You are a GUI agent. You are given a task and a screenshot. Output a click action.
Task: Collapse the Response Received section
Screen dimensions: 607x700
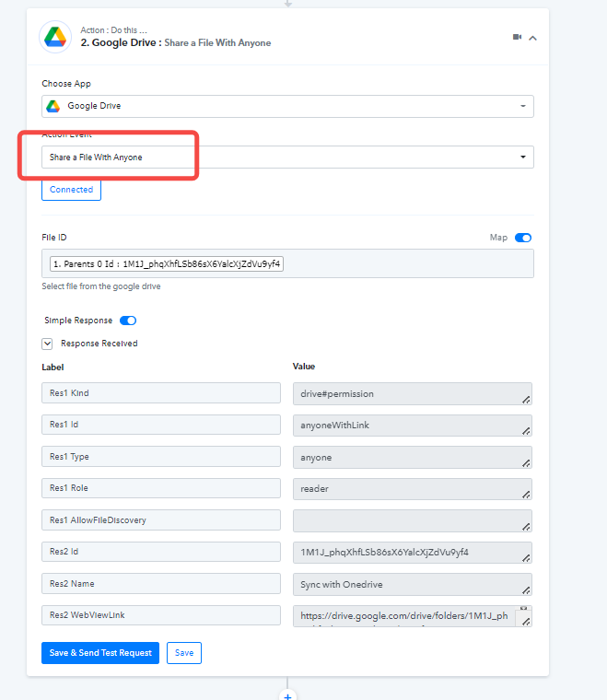pos(47,344)
